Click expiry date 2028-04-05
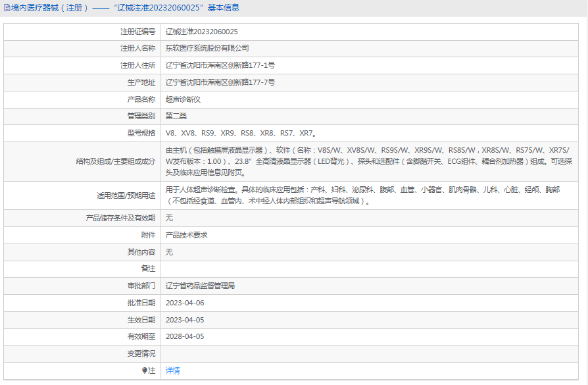 click(185, 336)
